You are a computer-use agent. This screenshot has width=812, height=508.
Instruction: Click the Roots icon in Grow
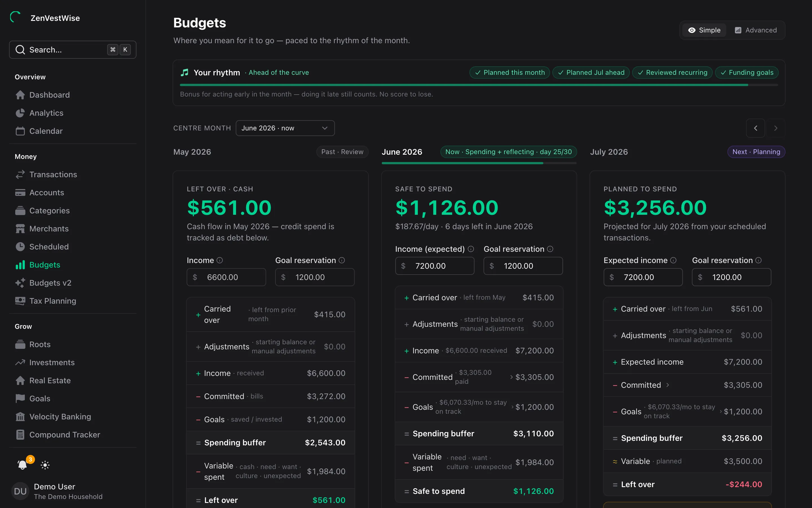(20, 344)
